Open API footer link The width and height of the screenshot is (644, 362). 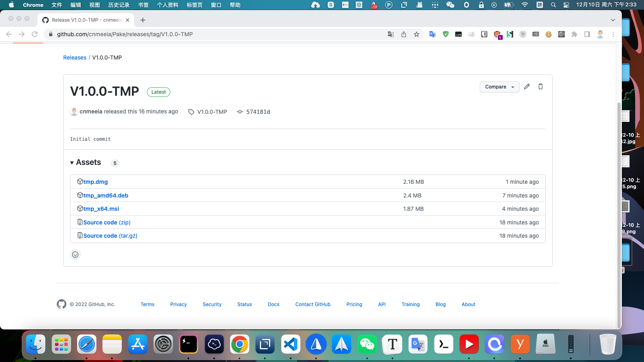tap(382, 304)
